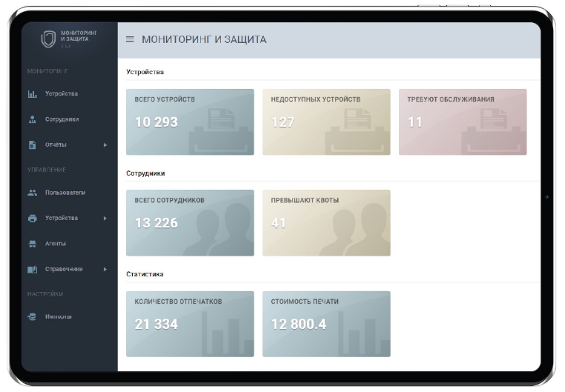Click the shield logo in sidebar
This screenshot has width=565, height=392.
coord(48,39)
